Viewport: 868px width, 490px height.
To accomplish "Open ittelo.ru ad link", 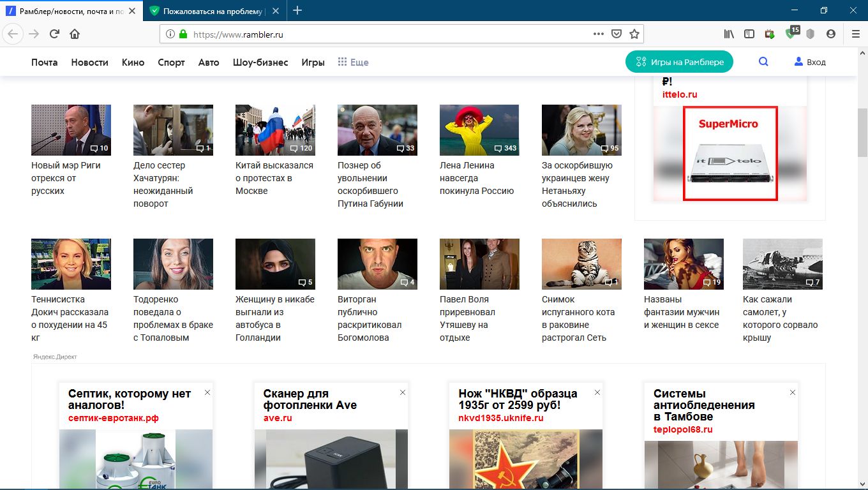I will (x=680, y=94).
